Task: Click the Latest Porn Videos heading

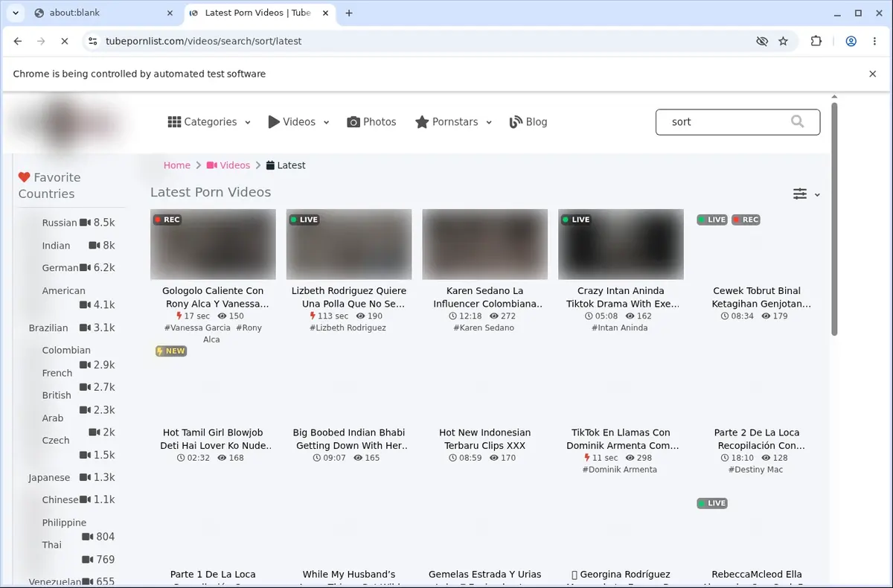Action: click(211, 192)
